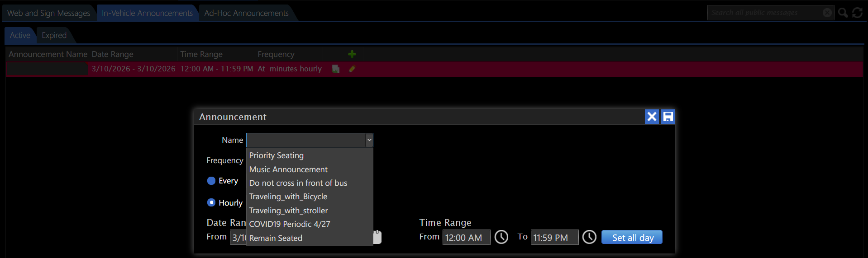Click the refresh arrows icon

point(857,13)
